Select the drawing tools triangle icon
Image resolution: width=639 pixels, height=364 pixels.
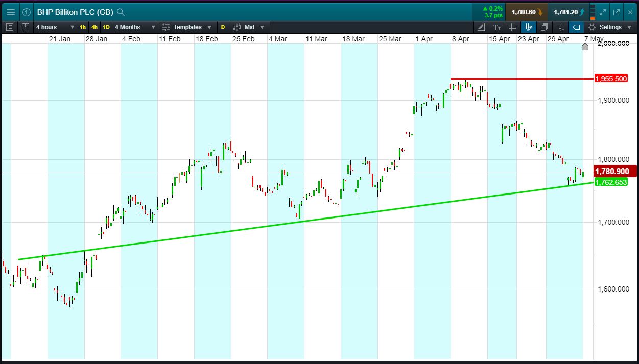[x=482, y=27]
